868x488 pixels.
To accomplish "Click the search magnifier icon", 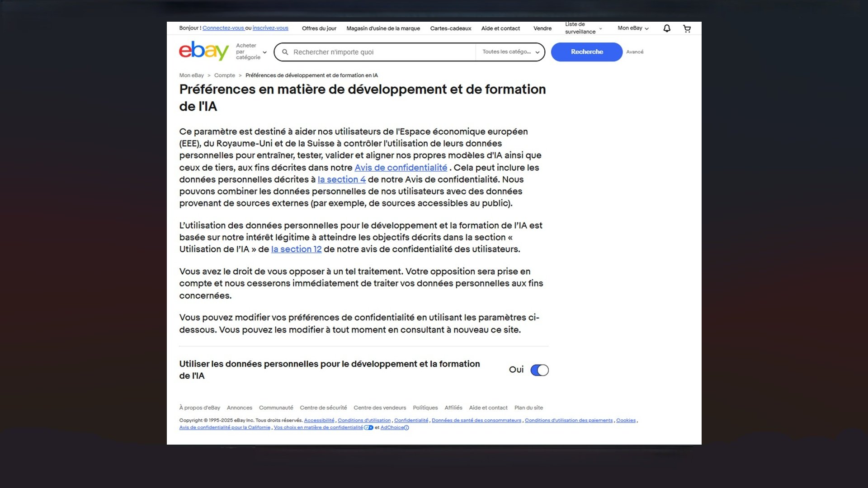I will 285,52.
